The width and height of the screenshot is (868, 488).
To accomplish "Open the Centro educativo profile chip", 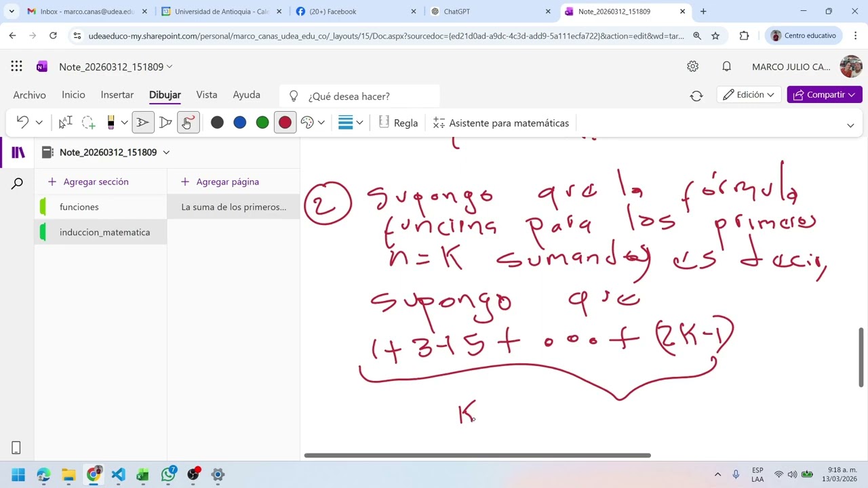I will (x=804, y=36).
